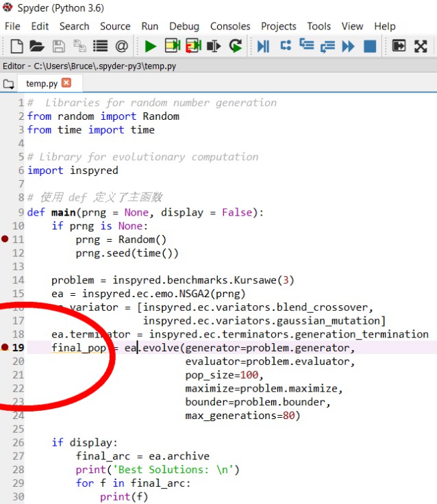437x504 pixels.
Task: Toggle fullscreen mode icon
Action: (421, 46)
